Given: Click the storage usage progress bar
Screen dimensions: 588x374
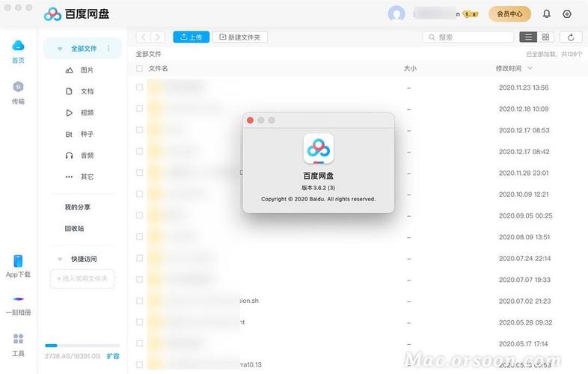Looking at the screenshot, I should coord(82,346).
